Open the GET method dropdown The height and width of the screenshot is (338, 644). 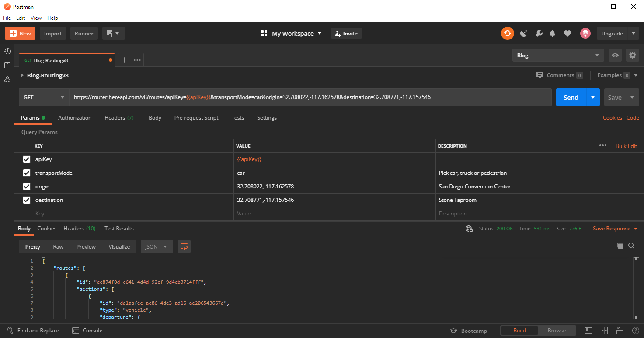pos(44,97)
